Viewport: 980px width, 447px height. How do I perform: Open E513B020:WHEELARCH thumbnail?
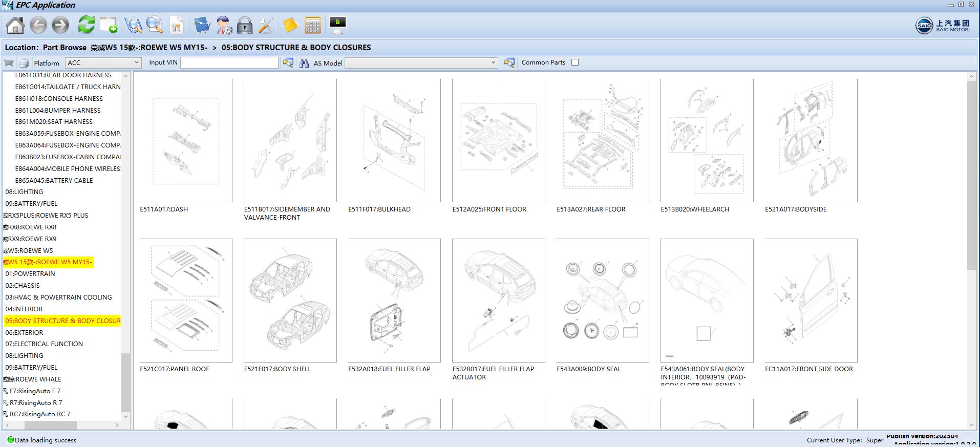pos(707,140)
